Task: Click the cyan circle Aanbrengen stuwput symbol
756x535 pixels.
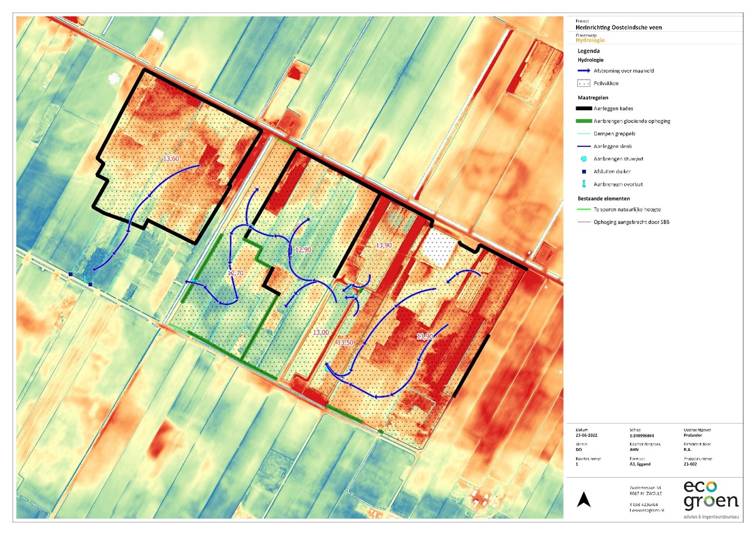Action: (x=584, y=159)
